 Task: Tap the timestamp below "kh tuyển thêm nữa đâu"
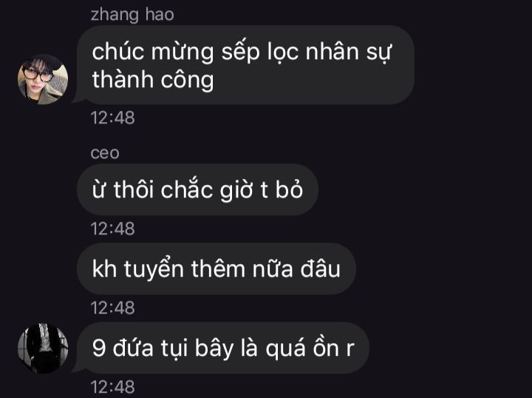coord(112,308)
